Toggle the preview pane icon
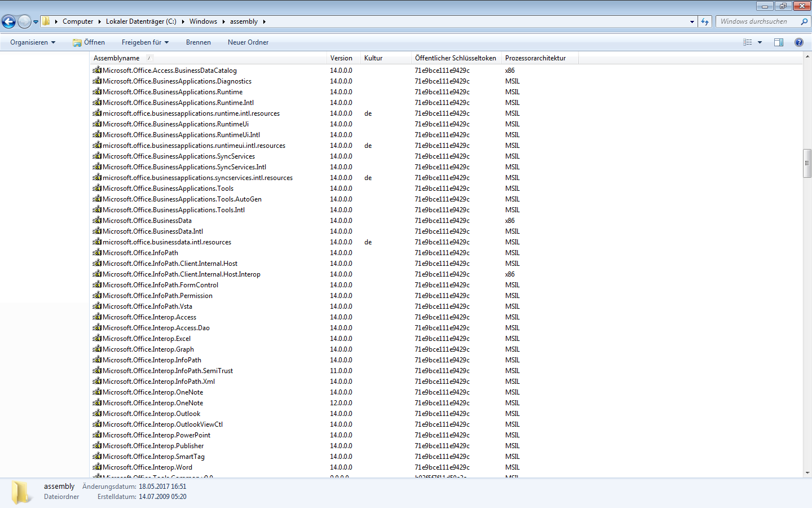This screenshot has width=812, height=508. coord(779,42)
